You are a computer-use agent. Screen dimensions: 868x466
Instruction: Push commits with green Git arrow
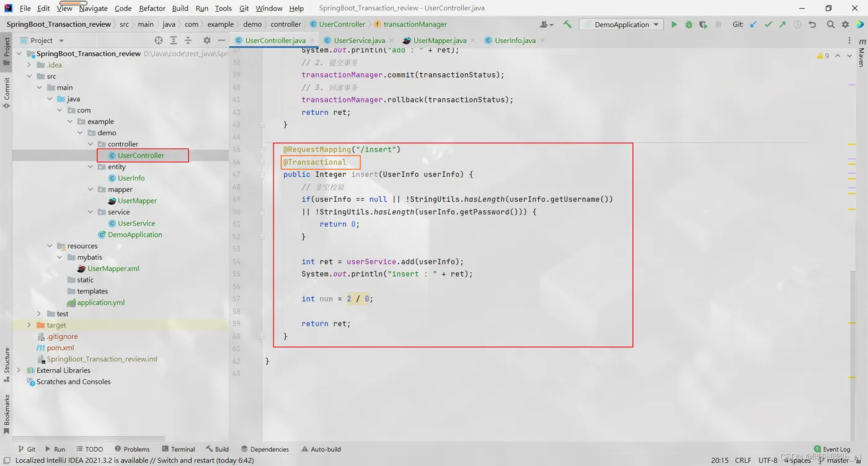tap(782, 25)
